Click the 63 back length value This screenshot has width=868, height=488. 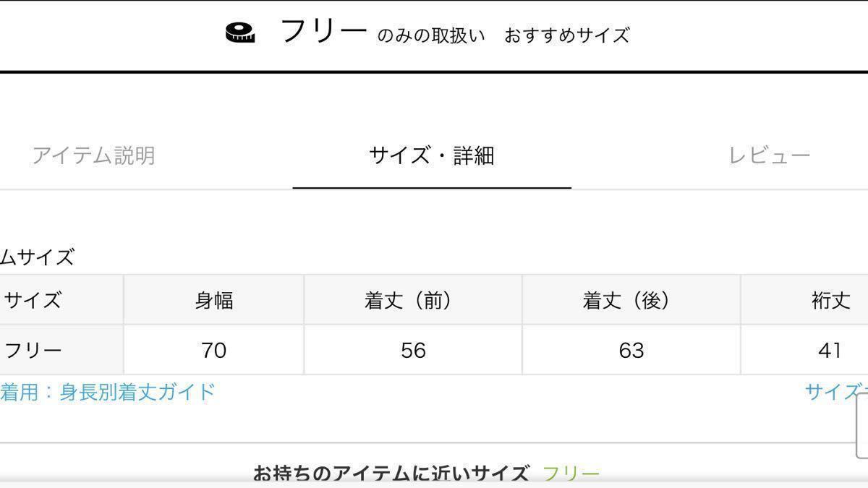coord(631,351)
